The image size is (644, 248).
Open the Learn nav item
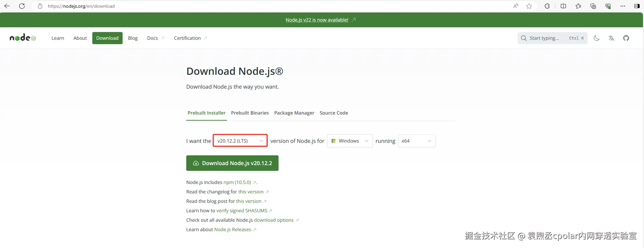(58, 38)
